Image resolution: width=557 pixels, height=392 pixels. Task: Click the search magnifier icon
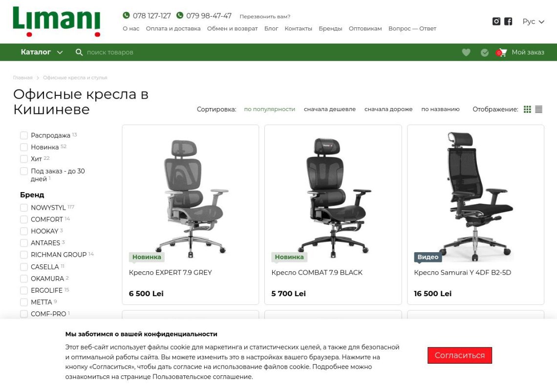(79, 52)
